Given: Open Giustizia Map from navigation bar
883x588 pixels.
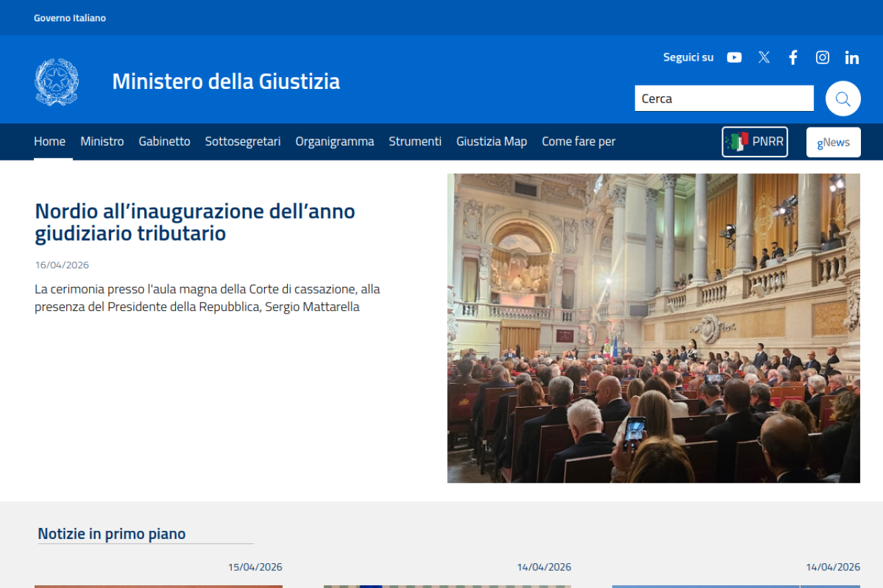Looking at the screenshot, I should coord(491,141).
